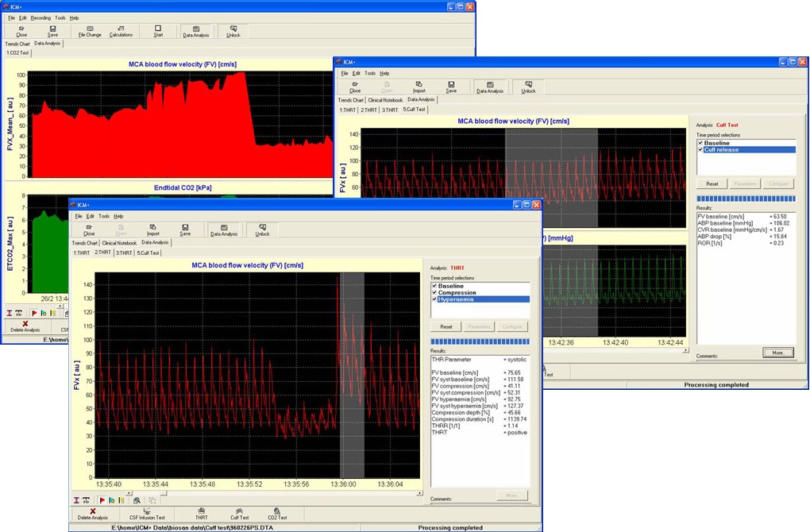This screenshot has height=532, width=810.
Task: Toggle the Cuff release checkbox
Action: [x=700, y=149]
